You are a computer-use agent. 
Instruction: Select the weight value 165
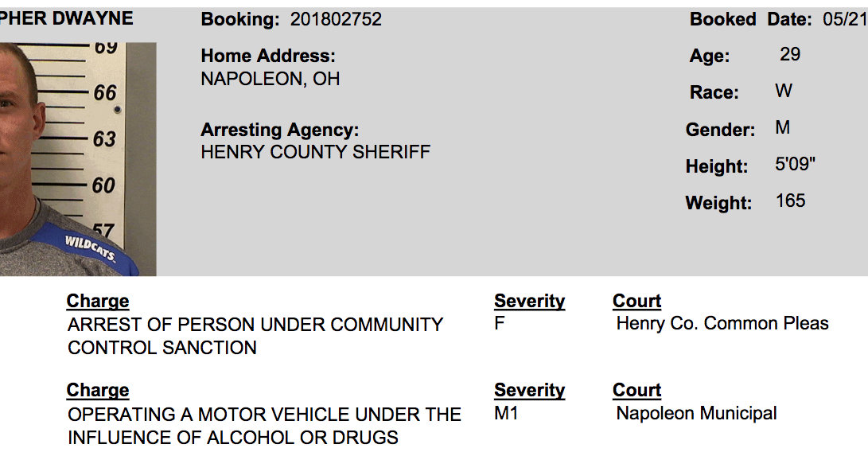[x=791, y=201]
